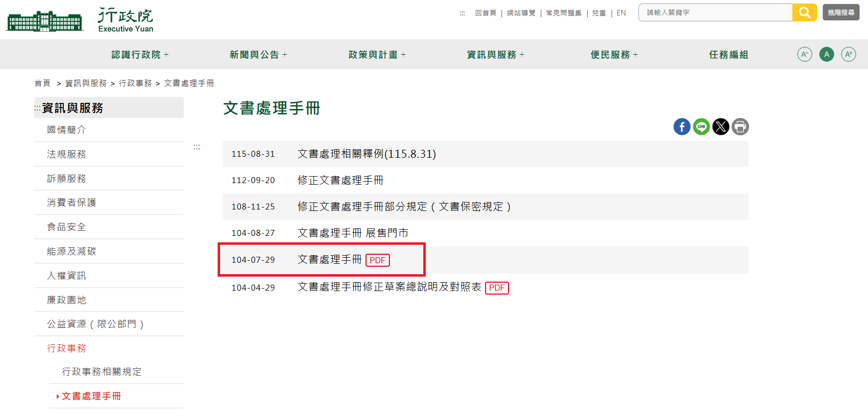The height and width of the screenshot is (411, 868).
Task: Set default font size with green A icon
Action: [827, 54]
